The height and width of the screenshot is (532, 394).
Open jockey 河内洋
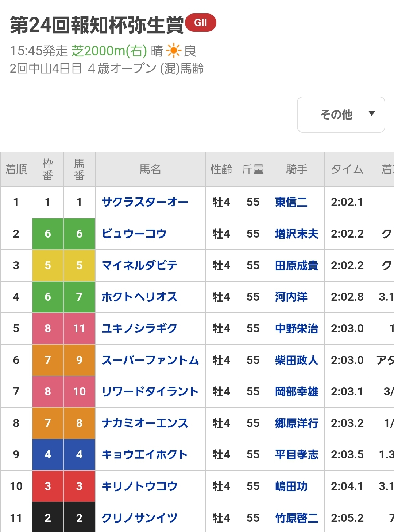291,297
